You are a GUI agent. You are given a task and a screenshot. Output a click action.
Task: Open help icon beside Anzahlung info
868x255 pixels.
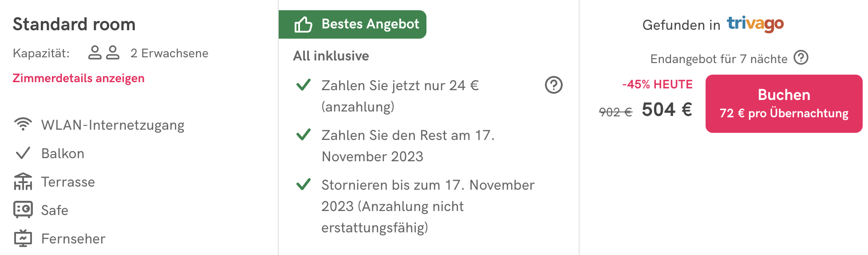553,85
